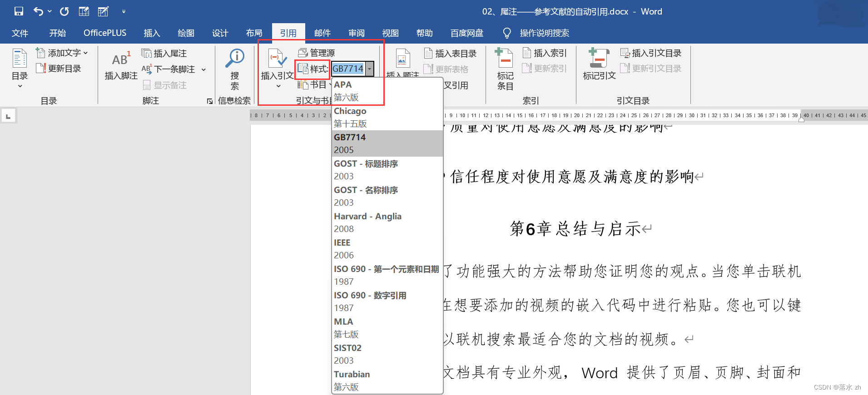Click Insert Table of Authorities (插入引文目录)

pos(651,53)
